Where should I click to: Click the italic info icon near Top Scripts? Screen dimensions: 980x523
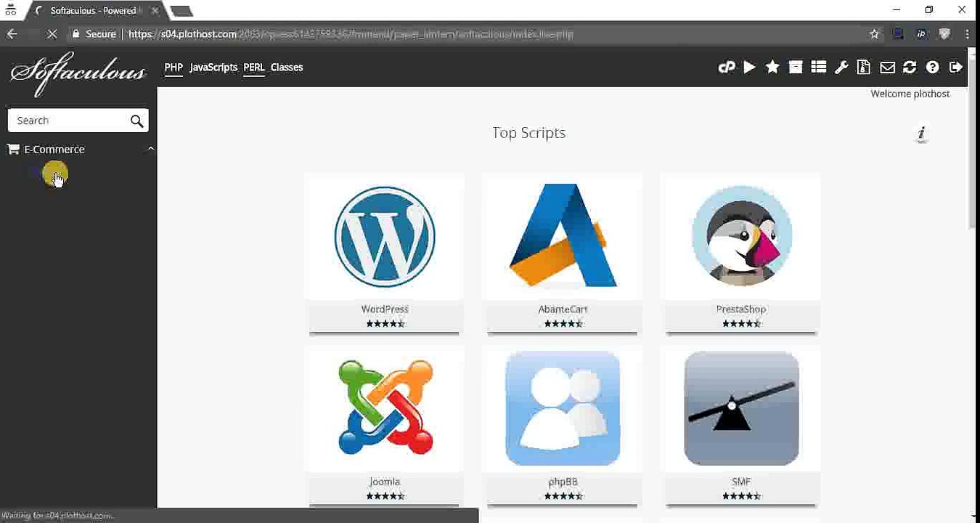922,133
